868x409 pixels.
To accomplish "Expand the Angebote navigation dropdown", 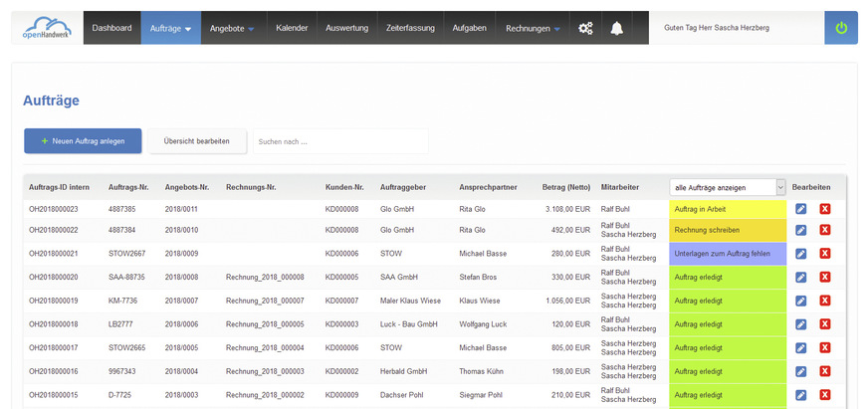I will (232, 28).
